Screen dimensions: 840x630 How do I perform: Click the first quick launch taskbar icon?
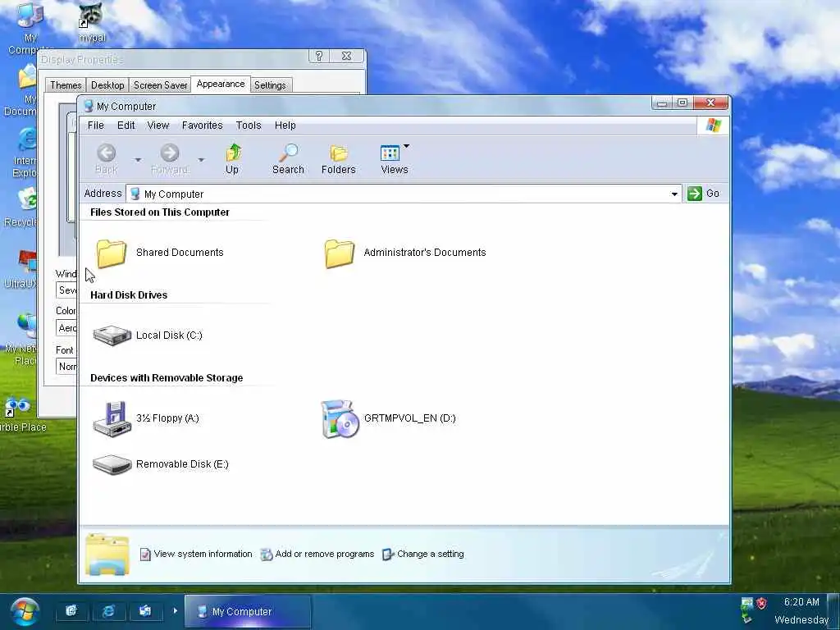point(71,611)
